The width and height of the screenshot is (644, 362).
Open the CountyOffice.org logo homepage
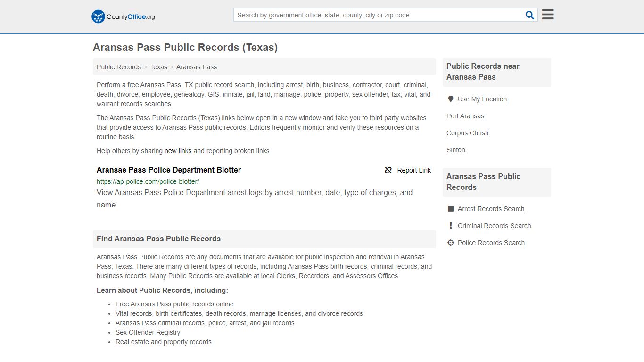pos(123,16)
